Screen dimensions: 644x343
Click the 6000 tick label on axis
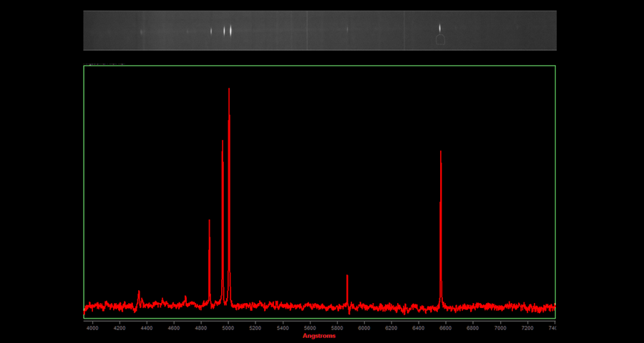tap(364, 327)
